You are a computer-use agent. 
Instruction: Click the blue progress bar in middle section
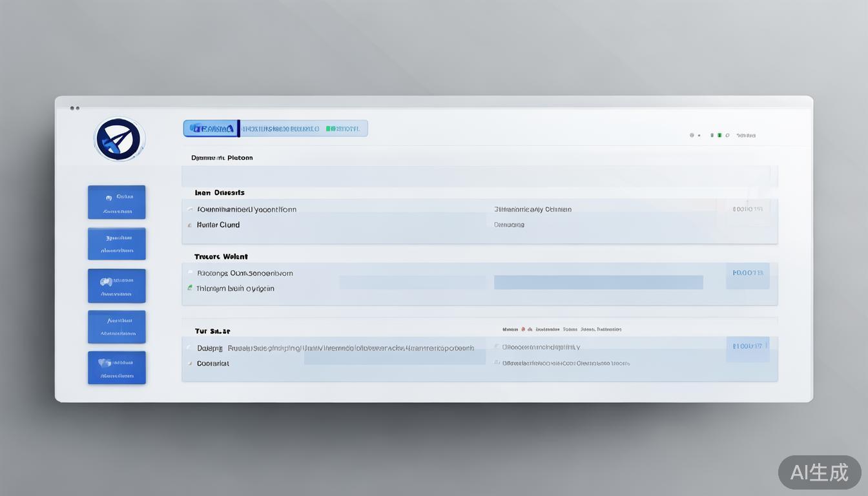[598, 282]
